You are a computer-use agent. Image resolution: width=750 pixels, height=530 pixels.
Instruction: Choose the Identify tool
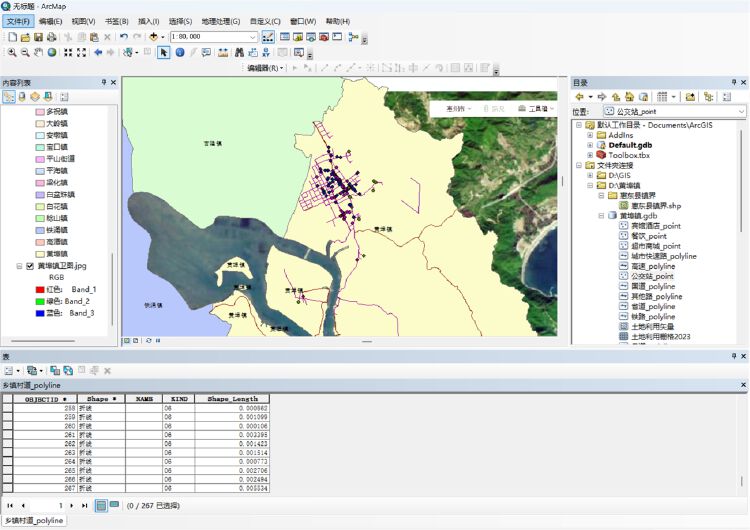(x=180, y=52)
